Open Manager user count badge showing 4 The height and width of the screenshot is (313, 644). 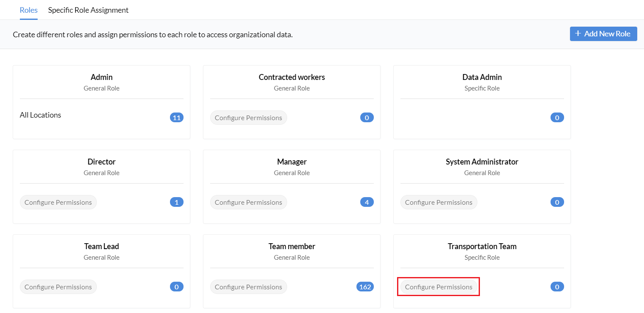click(367, 202)
